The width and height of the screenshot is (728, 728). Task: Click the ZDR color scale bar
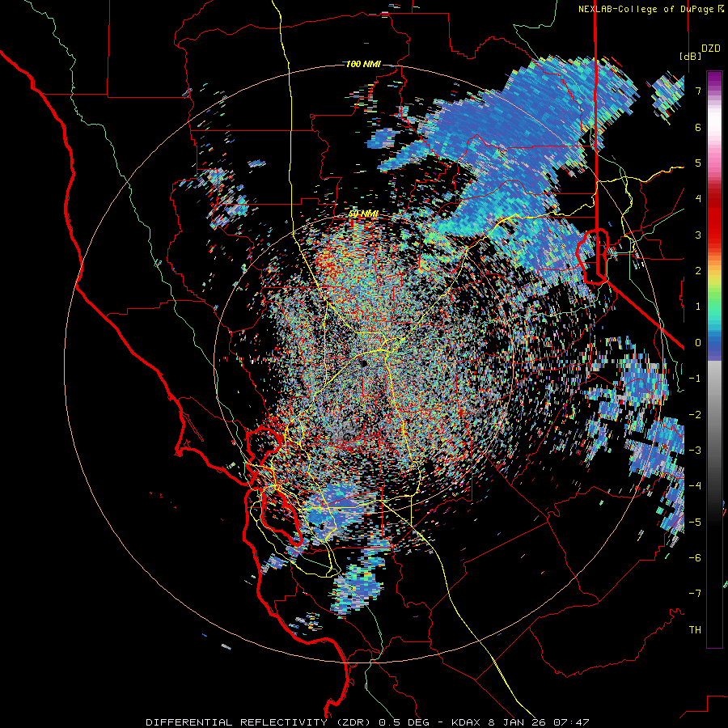click(714, 359)
